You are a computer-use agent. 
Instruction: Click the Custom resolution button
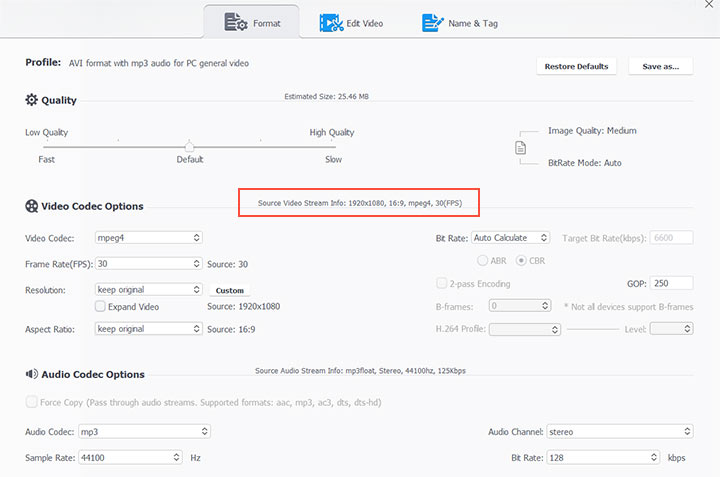point(230,290)
